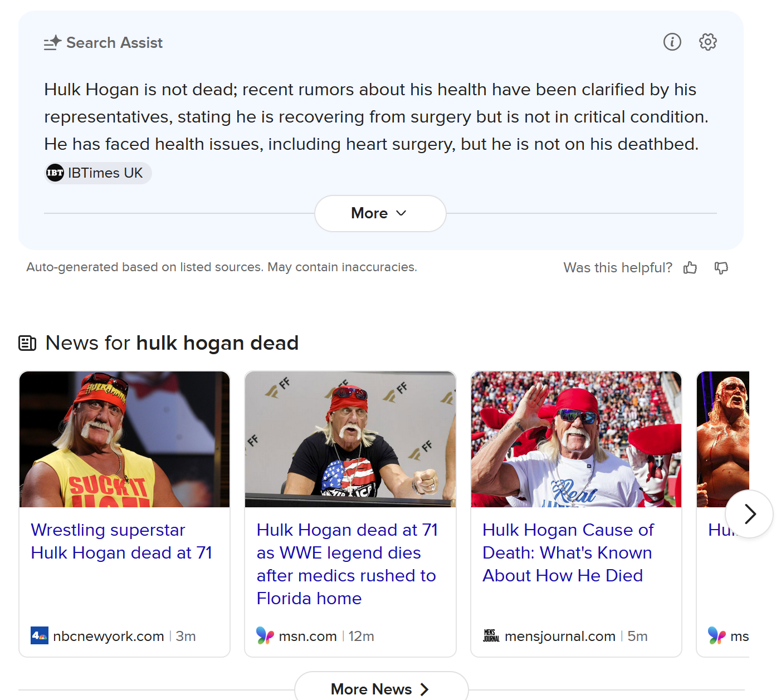Open WWE legend dies after medics article
The height and width of the screenshot is (700, 781).
[347, 564]
